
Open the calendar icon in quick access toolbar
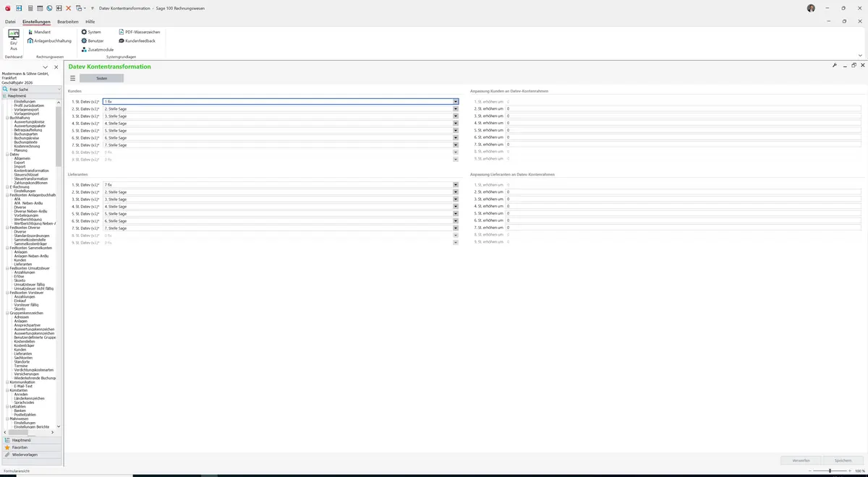pos(40,8)
